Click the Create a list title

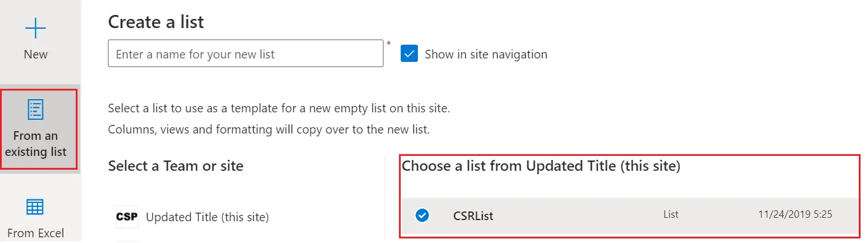156,22
